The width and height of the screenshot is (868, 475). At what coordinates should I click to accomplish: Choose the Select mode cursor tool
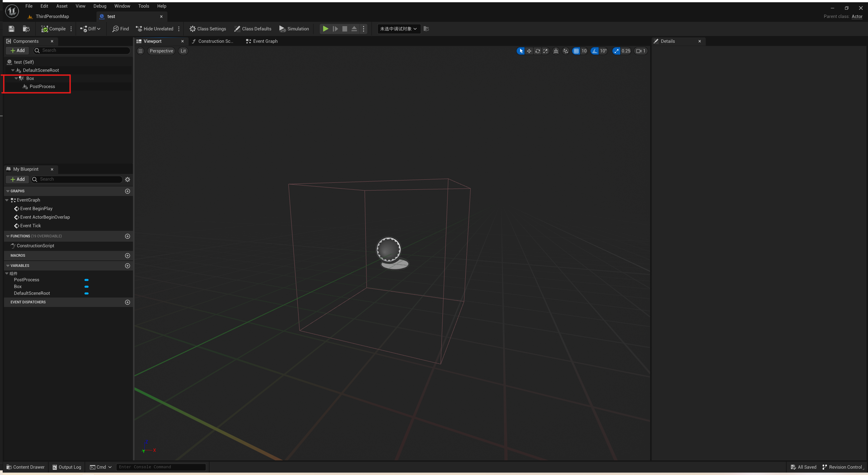click(521, 51)
